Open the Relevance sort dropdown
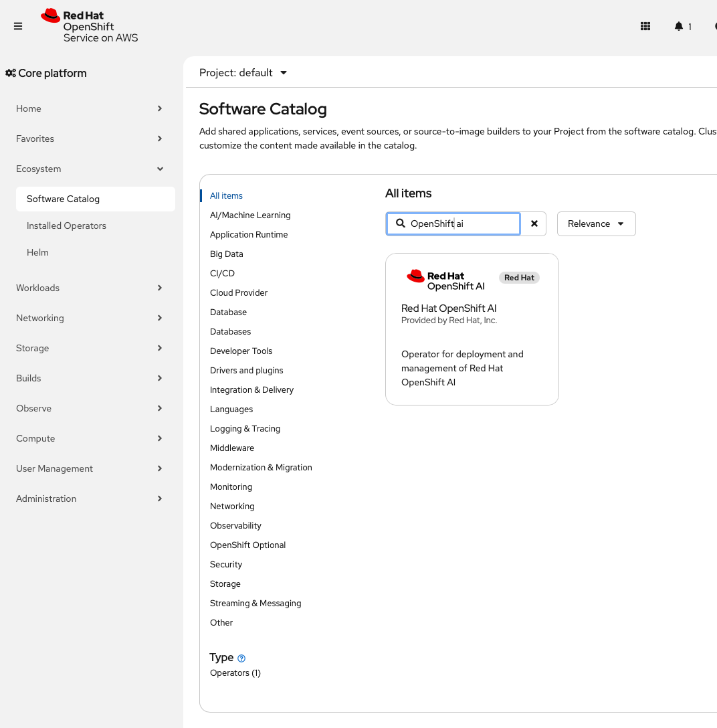Image resolution: width=717 pixels, height=728 pixels. tap(597, 223)
